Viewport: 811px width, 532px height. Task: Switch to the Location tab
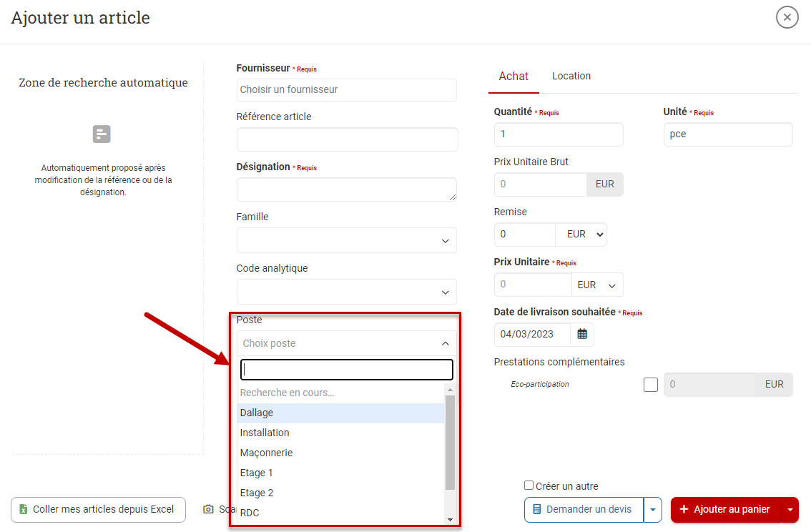[x=571, y=76]
